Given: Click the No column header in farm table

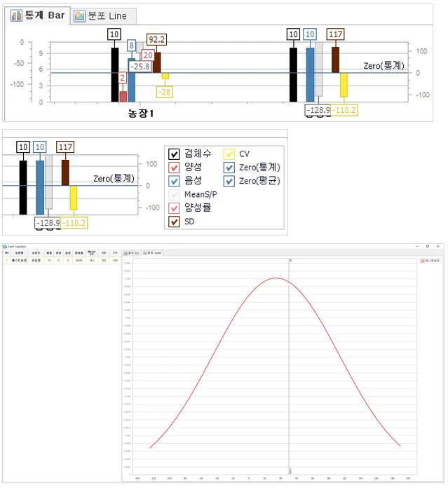Looking at the screenshot, I should tap(6, 252).
